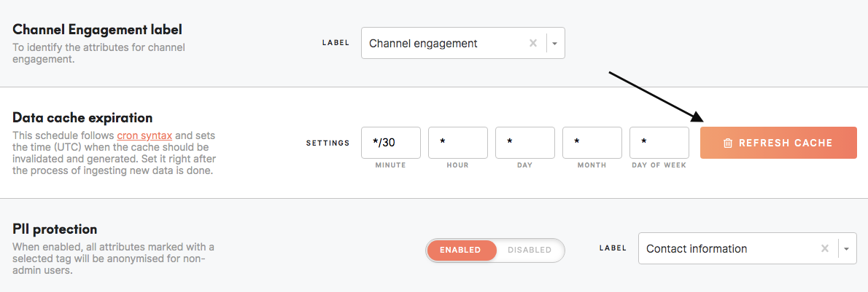Click the Data cache expiration heading
Screen dimensions: 868x292
82,118
